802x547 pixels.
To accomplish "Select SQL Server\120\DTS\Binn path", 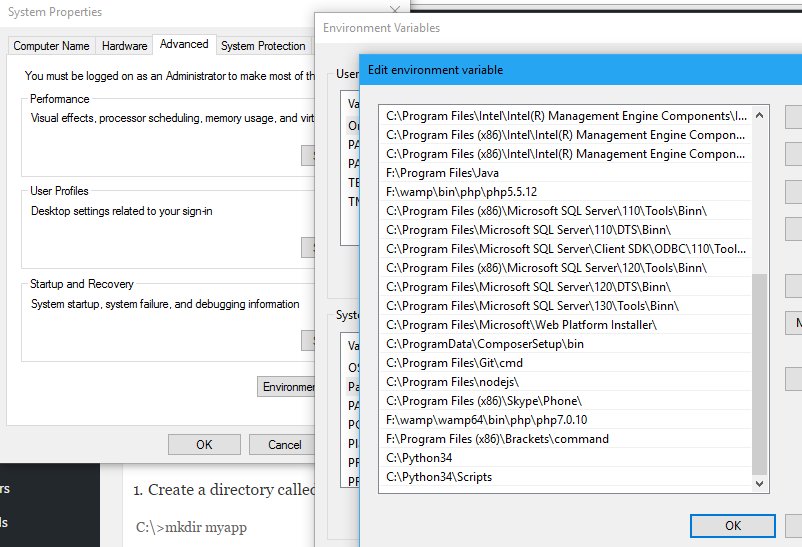I will pyautogui.click(x=566, y=286).
